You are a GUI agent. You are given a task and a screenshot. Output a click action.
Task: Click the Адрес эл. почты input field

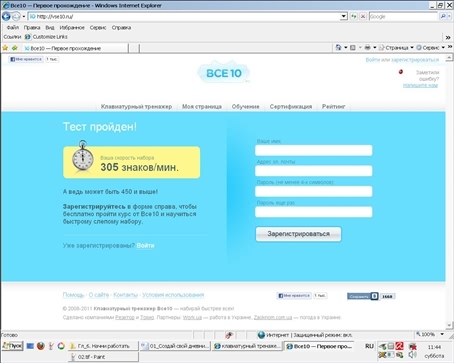(314, 171)
